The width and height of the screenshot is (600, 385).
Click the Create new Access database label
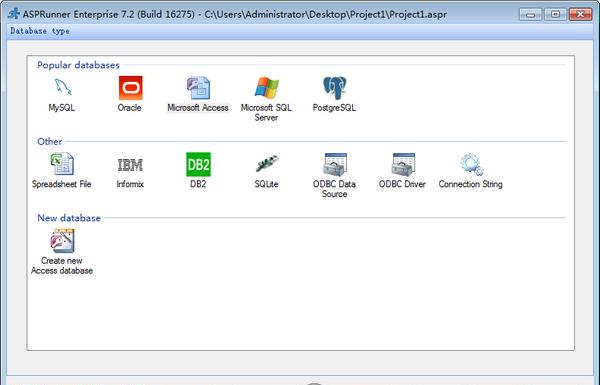pyautogui.click(x=62, y=266)
